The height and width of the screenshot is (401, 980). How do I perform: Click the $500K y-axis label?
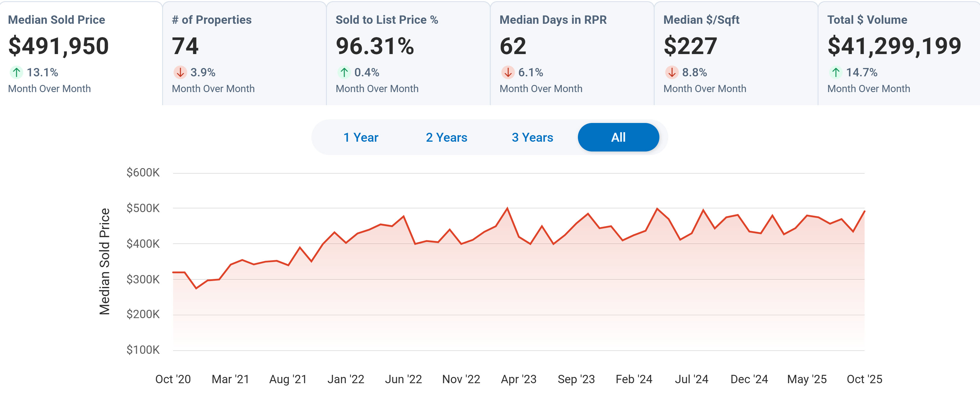point(143,208)
